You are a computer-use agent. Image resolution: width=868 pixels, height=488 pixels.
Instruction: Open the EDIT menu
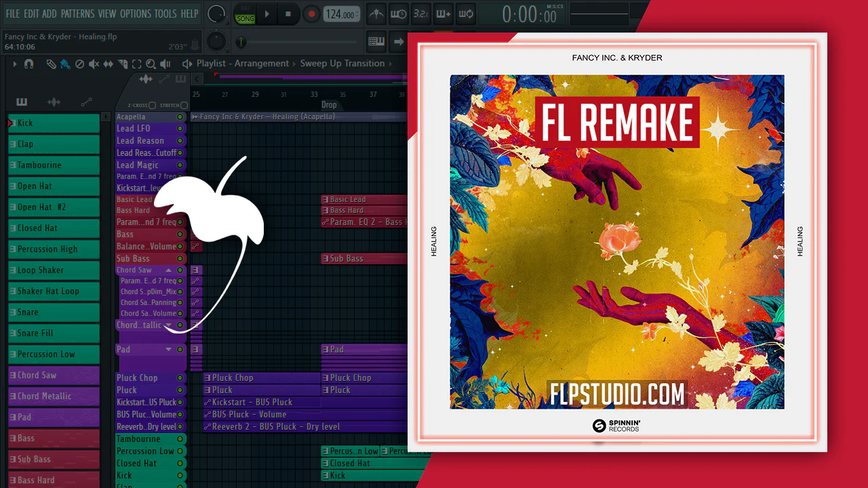coord(31,14)
